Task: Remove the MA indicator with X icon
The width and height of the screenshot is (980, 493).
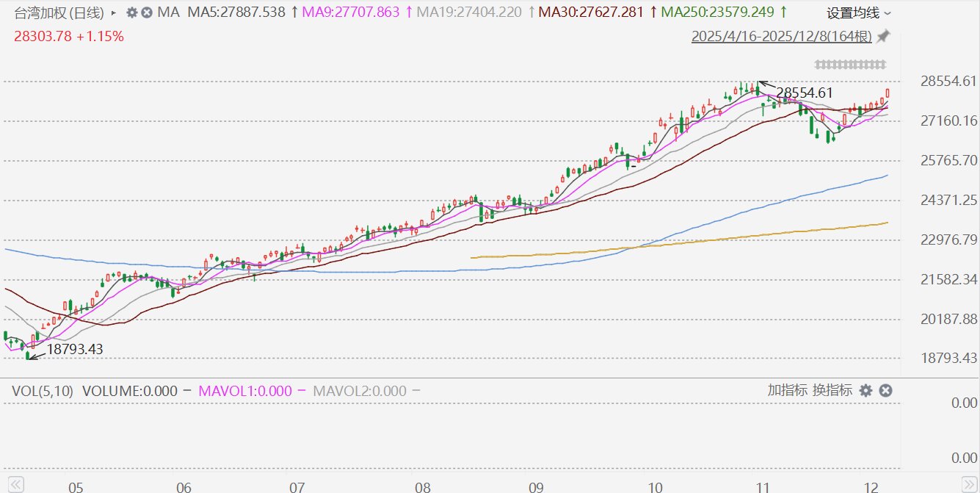Action: point(148,12)
